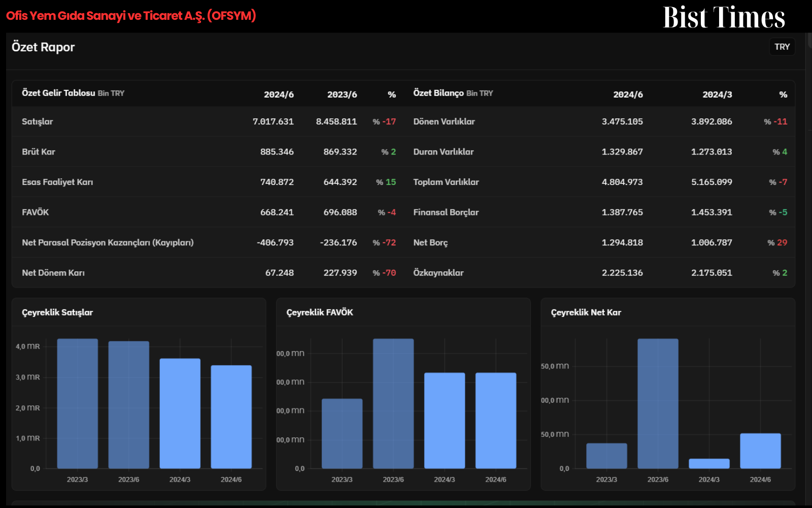Click the Dönen Varlıklar row label

(444, 121)
